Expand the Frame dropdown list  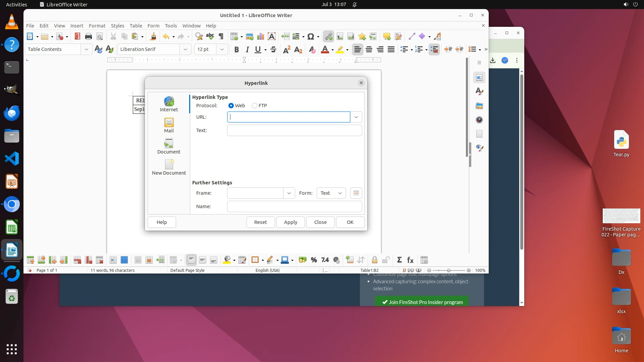pyautogui.click(x=289, y=193)
